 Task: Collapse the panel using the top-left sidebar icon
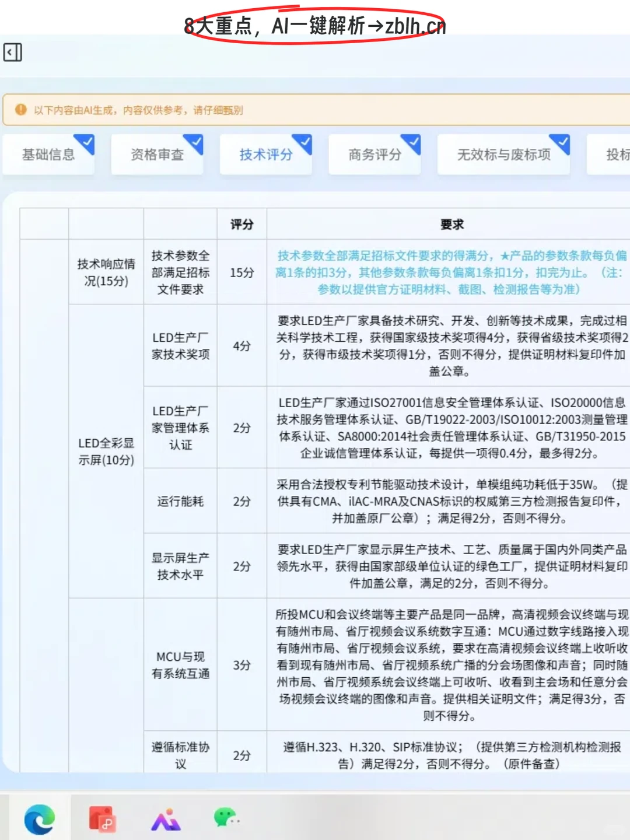13,52
